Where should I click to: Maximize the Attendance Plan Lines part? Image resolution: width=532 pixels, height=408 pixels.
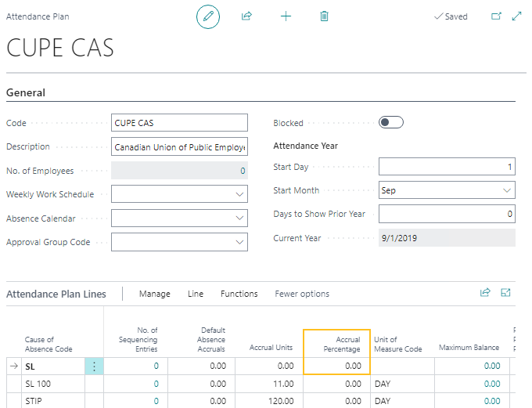click(x=505, y=293)
